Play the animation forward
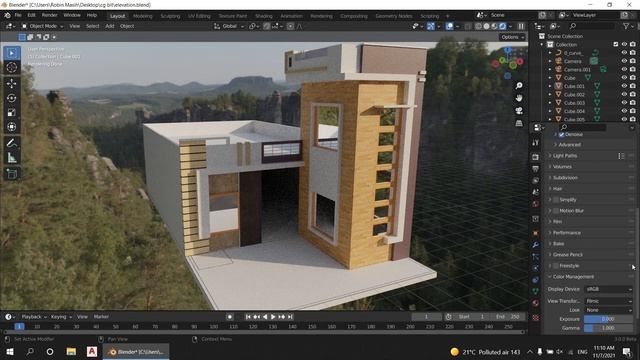The image size is (640, 360). (273, 317)
